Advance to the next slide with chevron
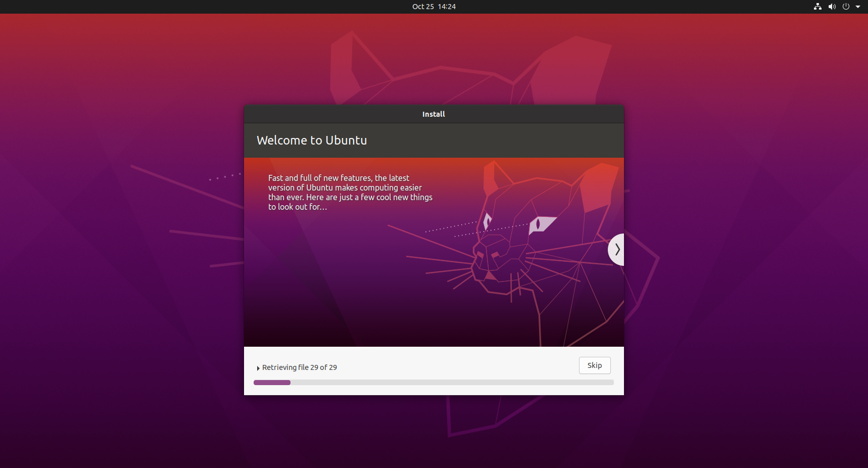This screenshot has width=868, height=468. coord(617,249)
